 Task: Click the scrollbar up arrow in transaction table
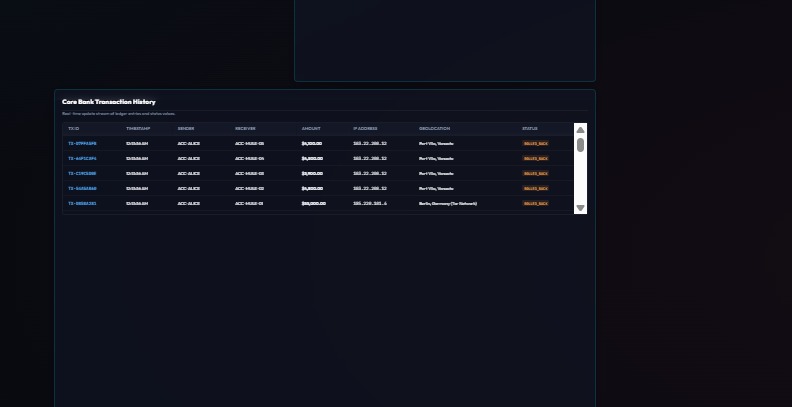tap(580, 130)
